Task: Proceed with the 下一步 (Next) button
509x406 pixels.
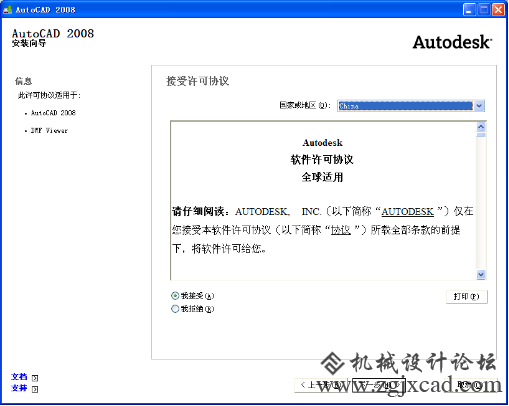Action: (378, 385)
